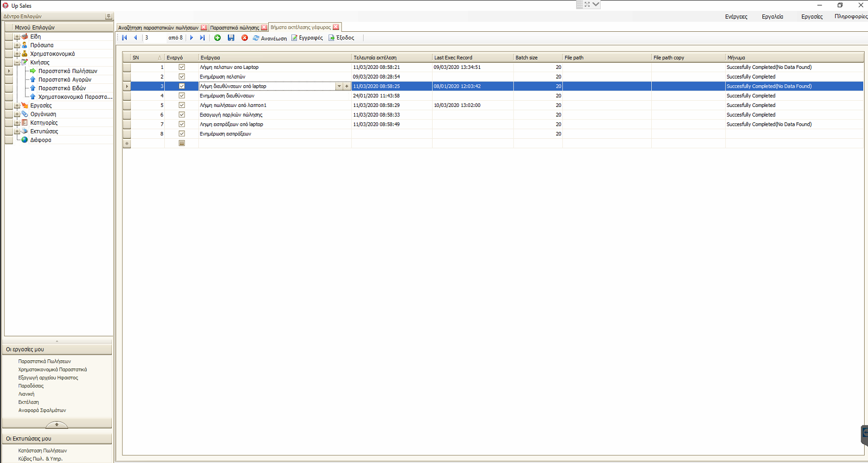
Task: Open the Εργασίες menu in the menu bar
Action: 812,16
